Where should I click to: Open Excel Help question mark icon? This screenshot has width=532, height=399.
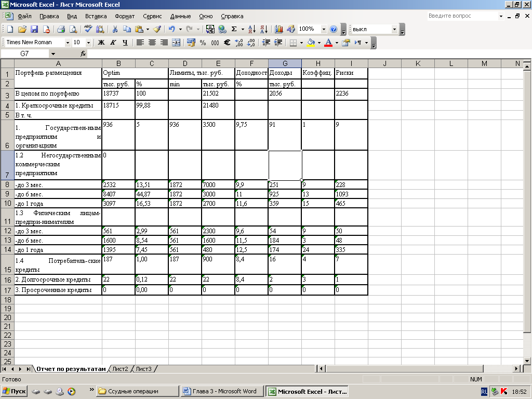[334, 30]
